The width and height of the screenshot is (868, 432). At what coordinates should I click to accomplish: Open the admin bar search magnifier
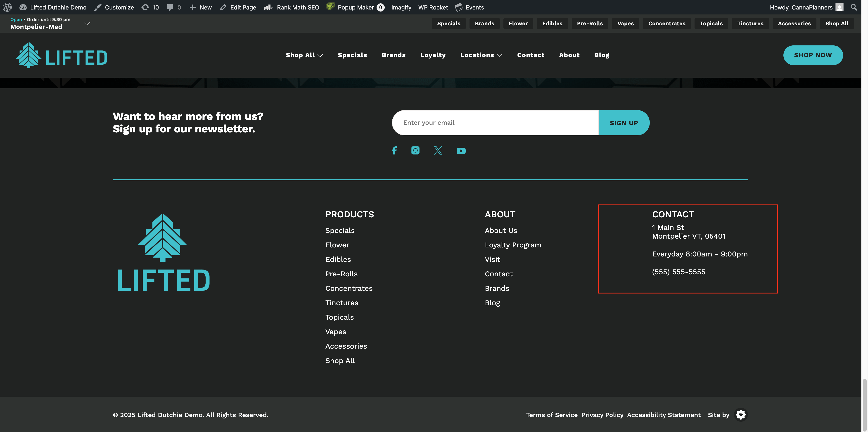point(854,7)
